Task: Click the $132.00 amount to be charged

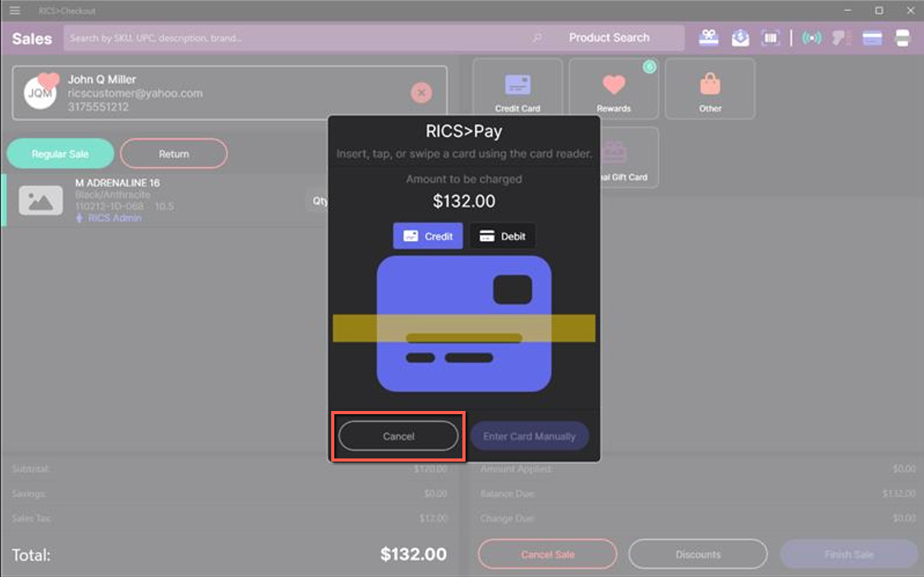Action: 464,202
